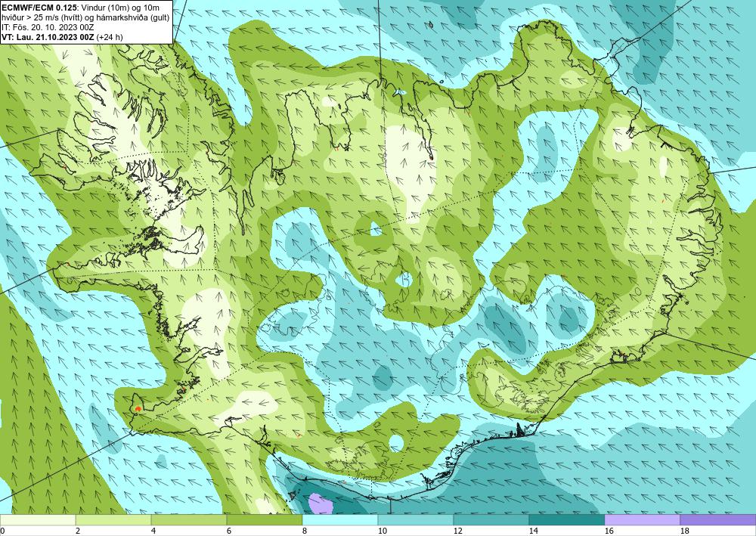The image size is (756, 536).
Task: Click the lavender 16–18 m/s legend swatch
Action: coord(642,520)
